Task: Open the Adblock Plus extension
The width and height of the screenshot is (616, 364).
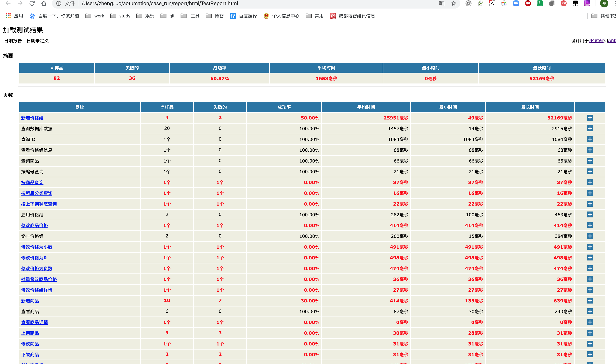Action: pos(528,4)
